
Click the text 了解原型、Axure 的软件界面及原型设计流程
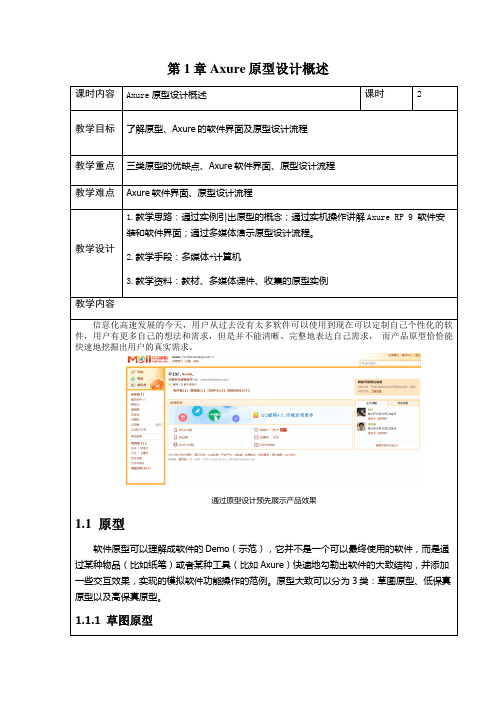(217, 129)
